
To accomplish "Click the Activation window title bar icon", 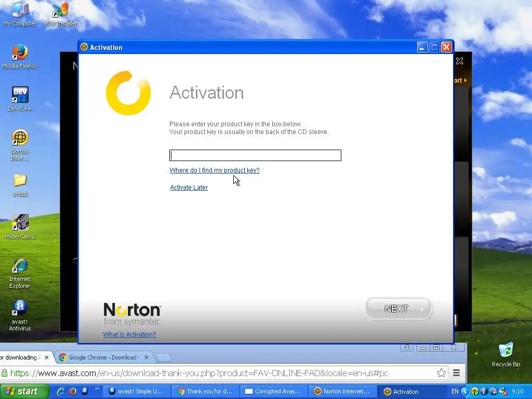I will (84, 47).
